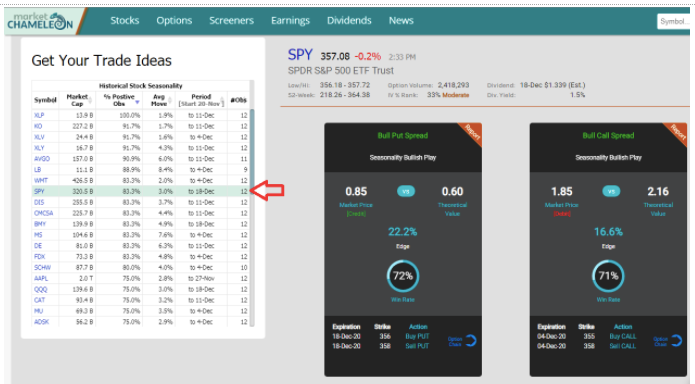Click the AAPL symbol link
This screenshot has width=695, height=384.
pyautogui.click(x=41, y=278)
